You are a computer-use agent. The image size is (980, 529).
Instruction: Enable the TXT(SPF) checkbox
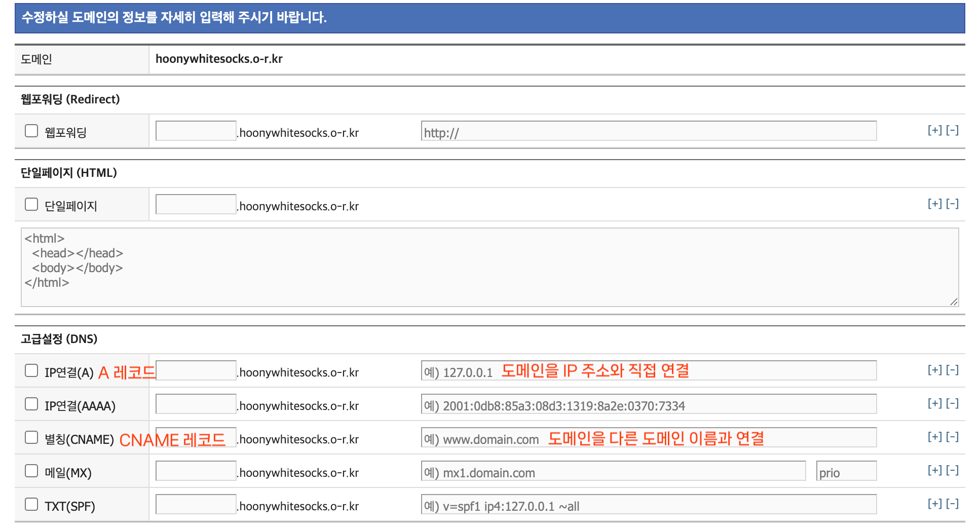click(31, 505)
